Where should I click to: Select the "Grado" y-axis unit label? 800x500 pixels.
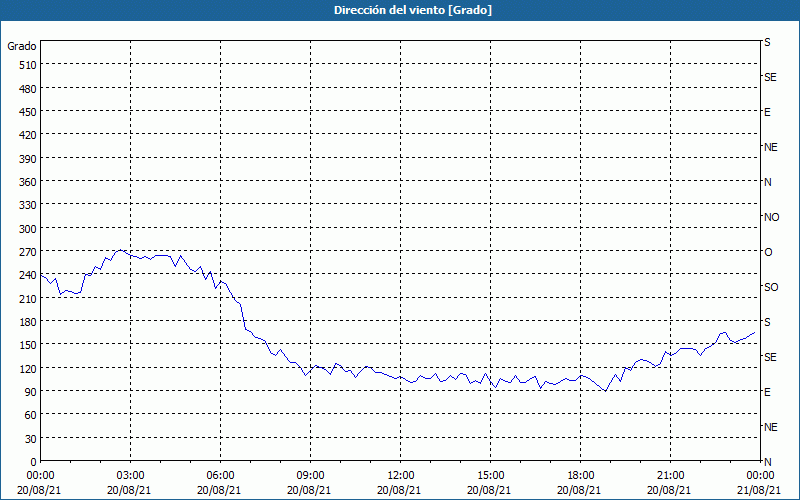coord(22,46)
